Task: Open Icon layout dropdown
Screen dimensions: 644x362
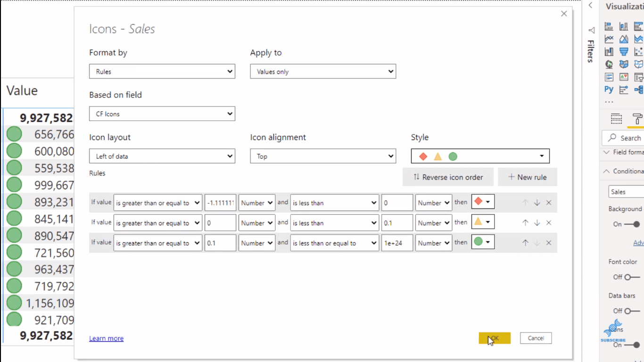Action: click(x=162, y=156)
